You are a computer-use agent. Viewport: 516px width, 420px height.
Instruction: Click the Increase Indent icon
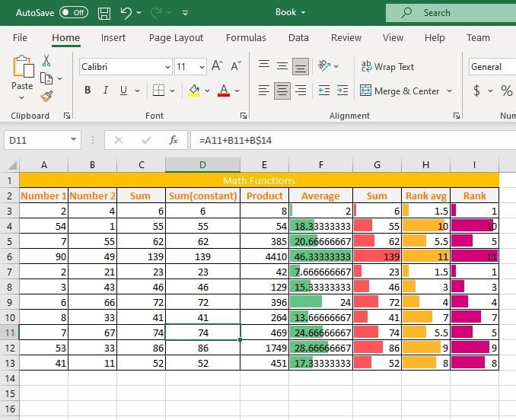click(x=342, y=91)
